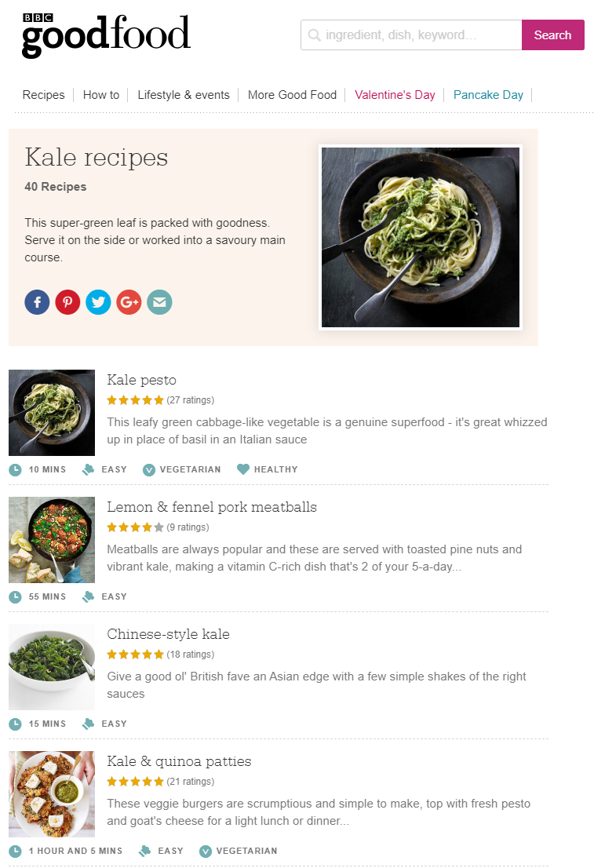The height and width of the screenshot is (868, 594).
Task: Click the BBC Good Food logo
Action: [x=106, y=35]
